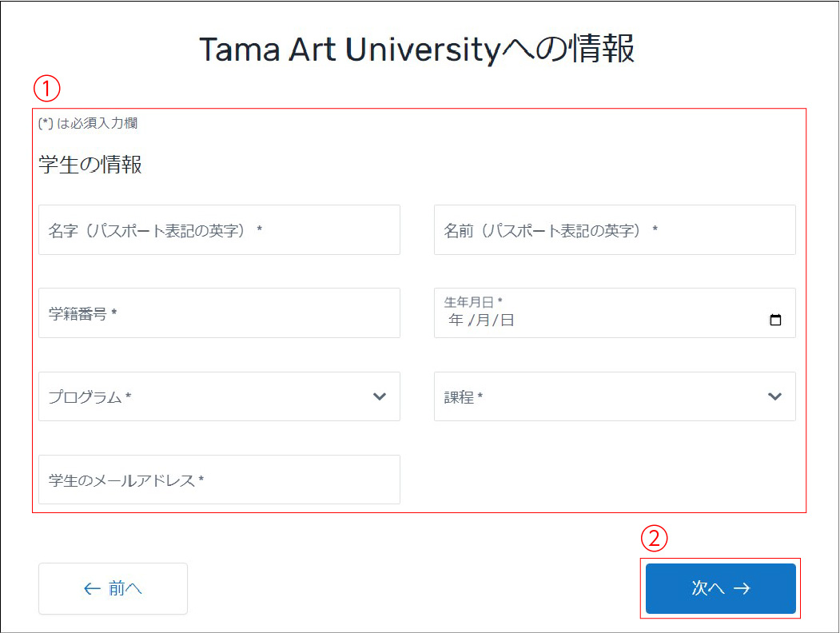840x633 pixels.
Task: Click the Tama Art Universityへの情報 page title
Action: click(x=416, y=50)
